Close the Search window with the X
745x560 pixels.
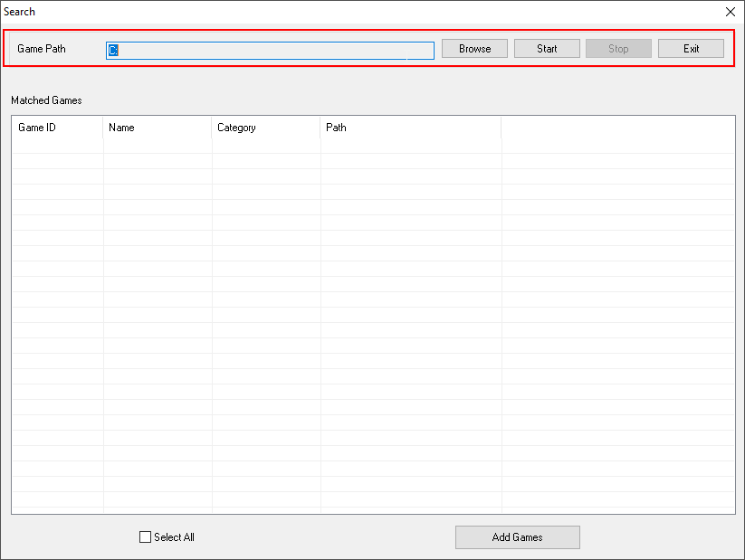tap(730, 12)
